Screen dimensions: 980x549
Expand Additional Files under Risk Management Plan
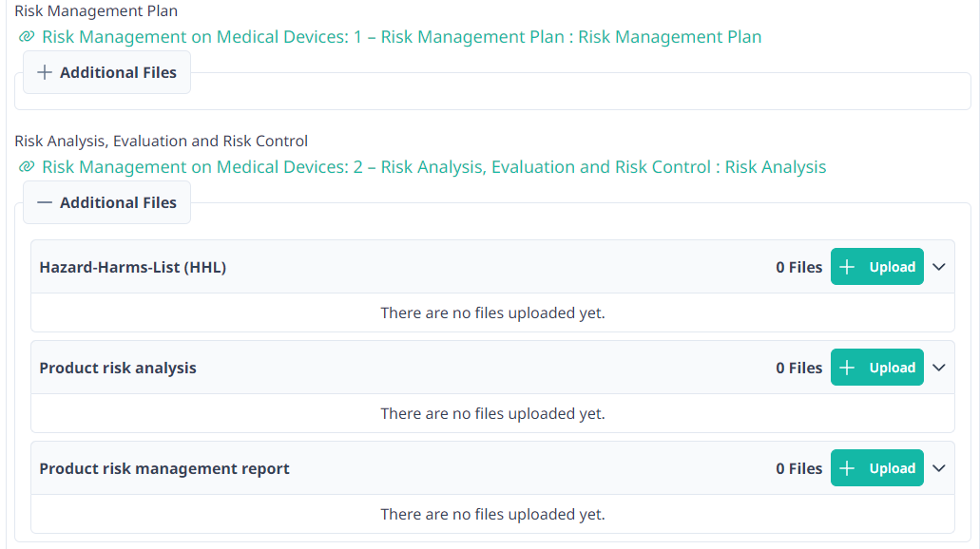(106, 72)
